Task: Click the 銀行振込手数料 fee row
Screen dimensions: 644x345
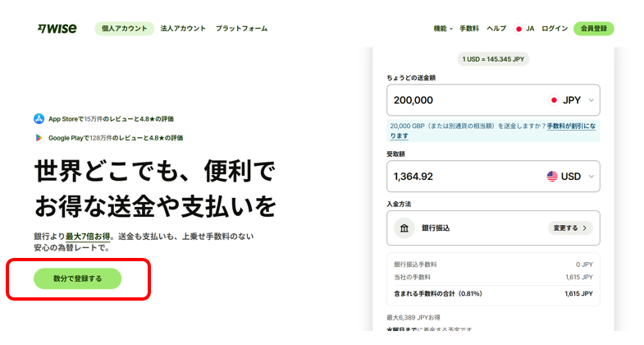Action: (x=493, y=264)
